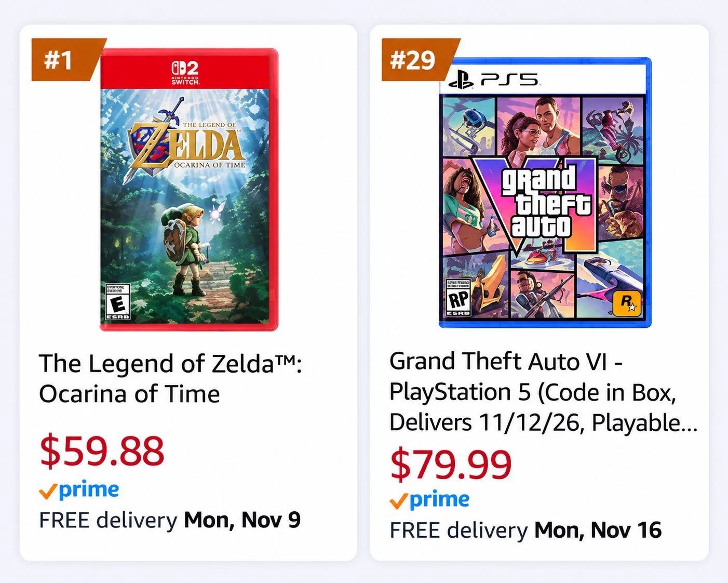Viewport: 728px width, 583px height.
Task: Click the Mon, Nov 16 delivery date
Action: point(598,531)
